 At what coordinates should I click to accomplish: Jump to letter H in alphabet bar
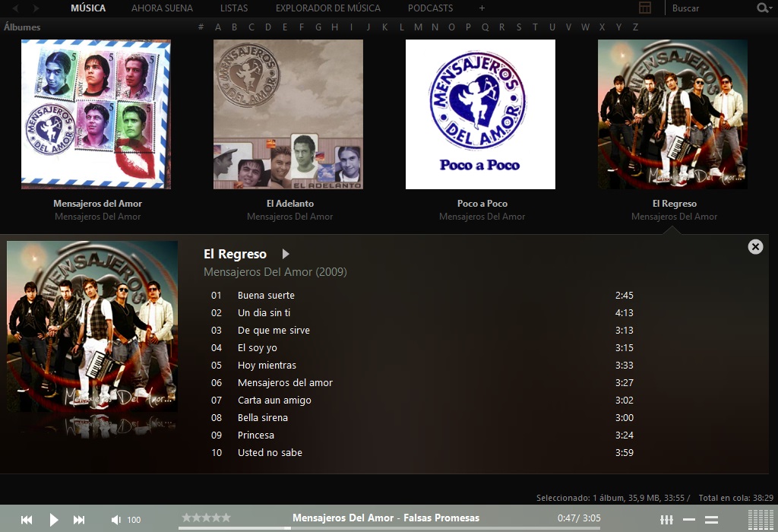click(x=335, y=27)
